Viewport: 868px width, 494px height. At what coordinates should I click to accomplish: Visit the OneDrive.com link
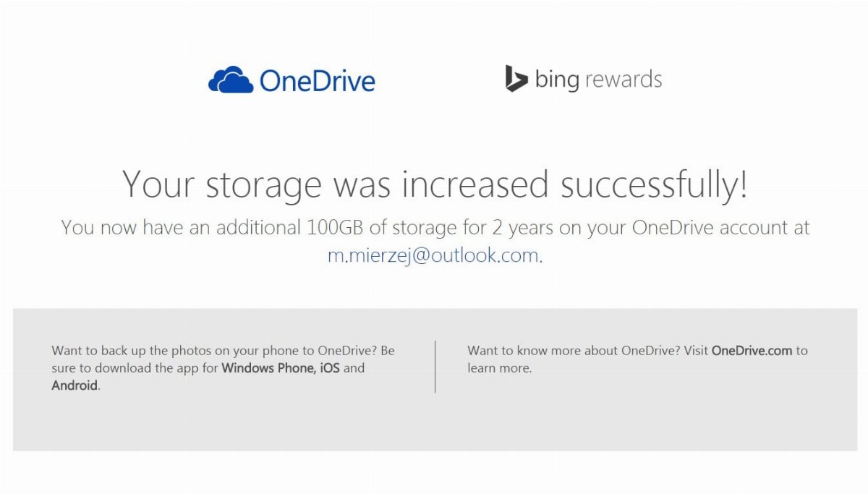[752, 350]
